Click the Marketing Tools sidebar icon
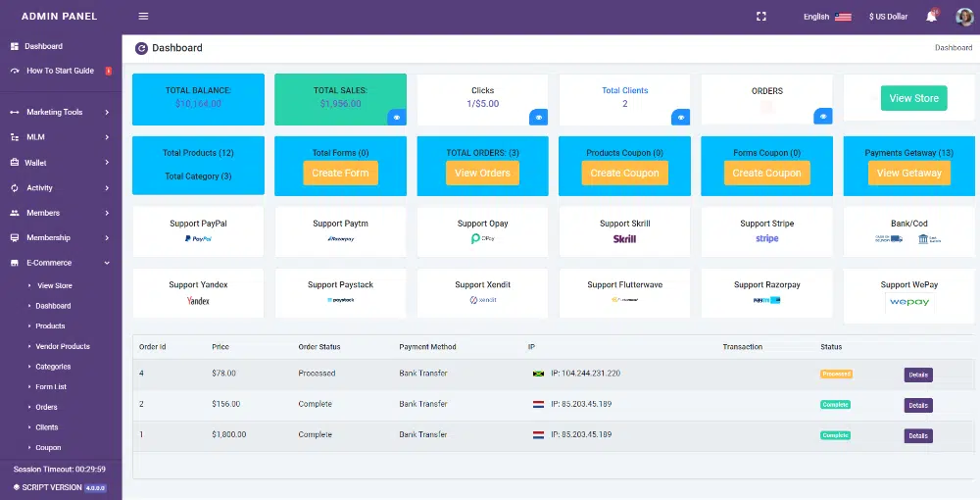This screenshot has width=980, height=500. [15, 113]
